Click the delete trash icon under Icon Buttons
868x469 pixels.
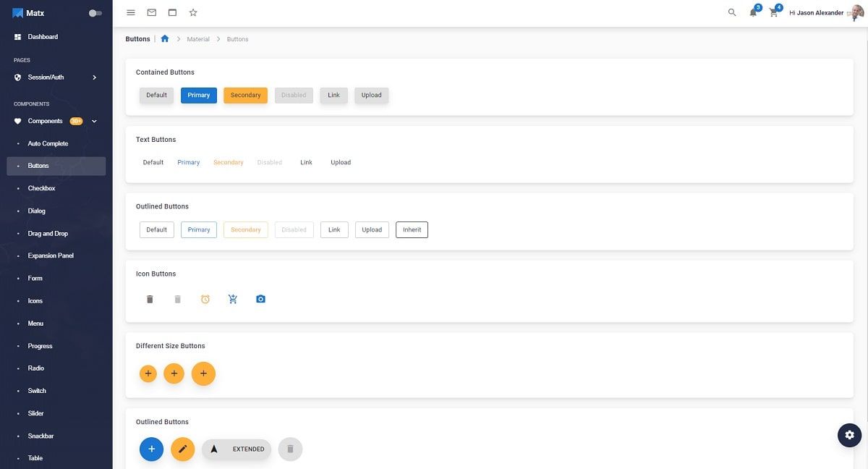(x=149, y=298)
